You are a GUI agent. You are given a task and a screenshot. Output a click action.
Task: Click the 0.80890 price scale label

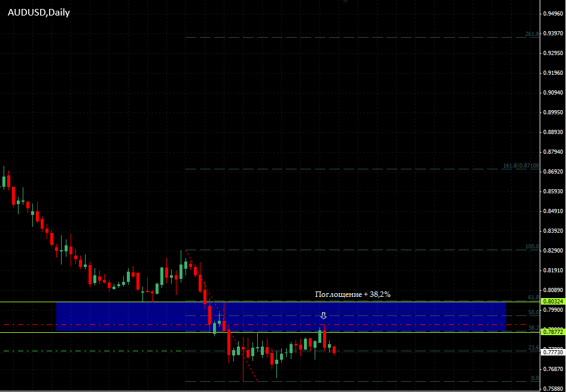553,290
